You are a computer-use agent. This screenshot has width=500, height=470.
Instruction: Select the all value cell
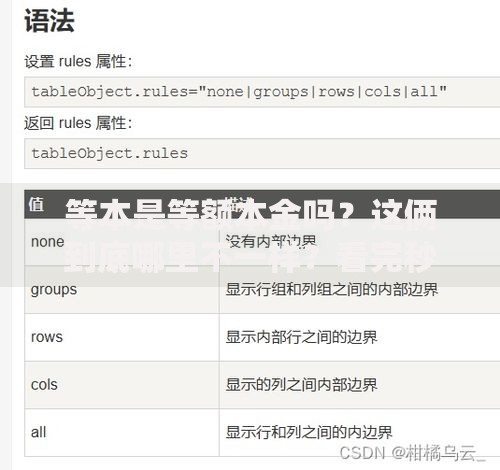[x=122, y=432]
